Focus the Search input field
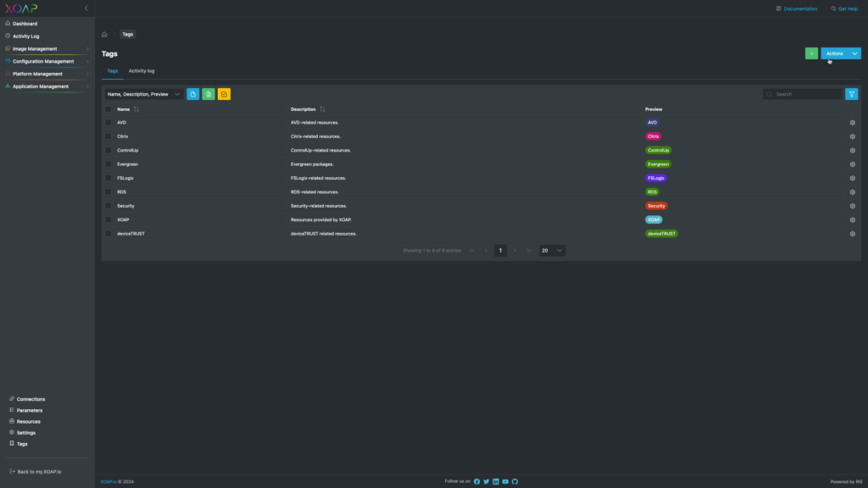Viewport: 868px width, 488px height. click(x=802, y=94)
